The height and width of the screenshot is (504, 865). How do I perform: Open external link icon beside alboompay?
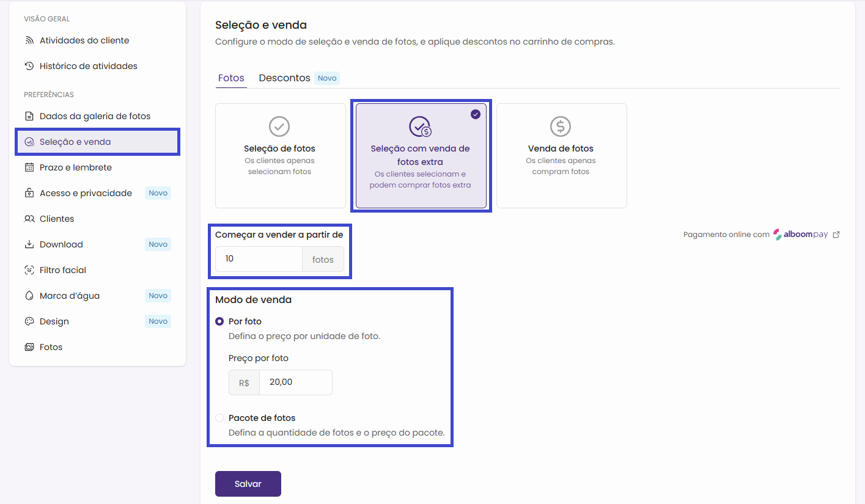tap(836, 235)
